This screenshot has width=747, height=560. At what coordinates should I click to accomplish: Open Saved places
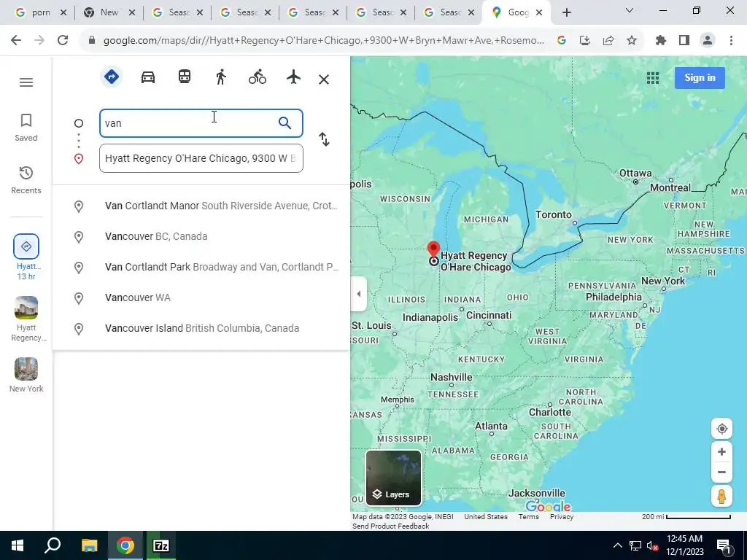(x=26, y=127)
